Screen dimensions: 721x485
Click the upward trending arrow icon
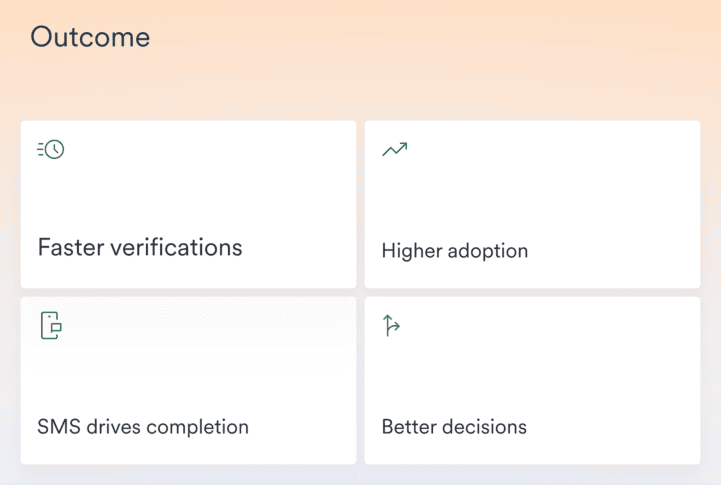click(x=395, y=150)
